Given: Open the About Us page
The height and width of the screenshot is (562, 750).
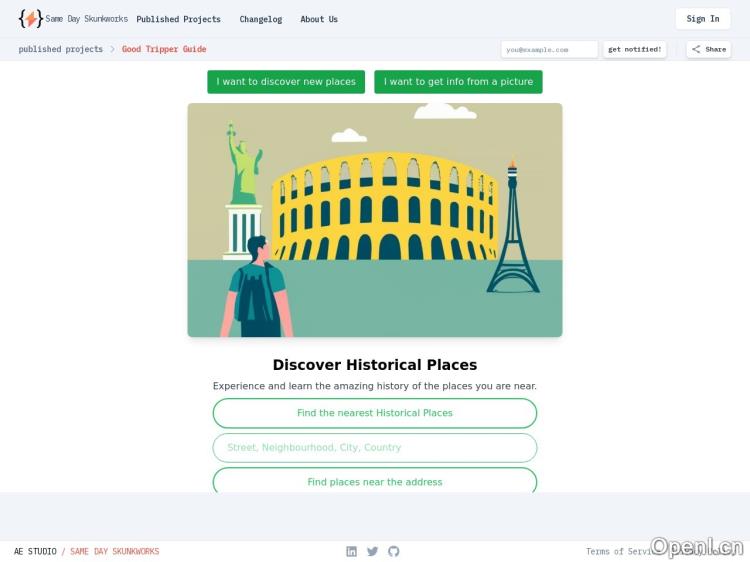Looking at the screenshot, I should click(319, 19).
